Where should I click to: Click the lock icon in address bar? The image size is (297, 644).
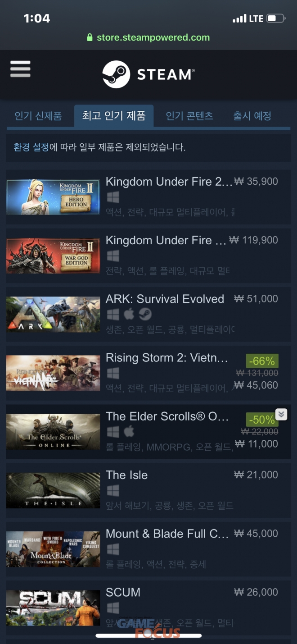coord(90,37)
